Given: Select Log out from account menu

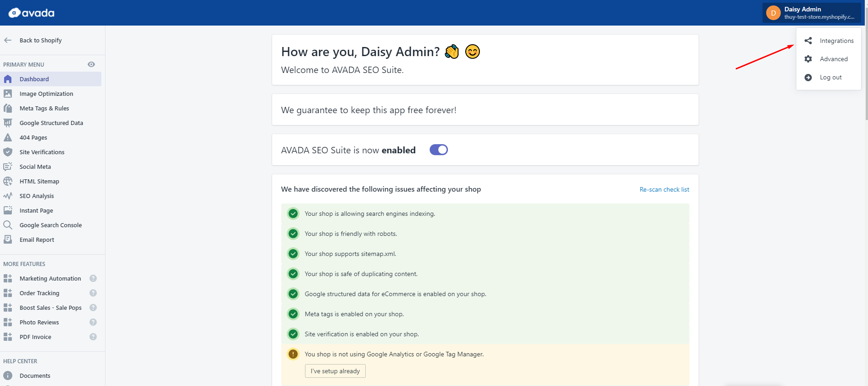Looking at the screenshot, I should pyautogui.click(x=829, y=78).
